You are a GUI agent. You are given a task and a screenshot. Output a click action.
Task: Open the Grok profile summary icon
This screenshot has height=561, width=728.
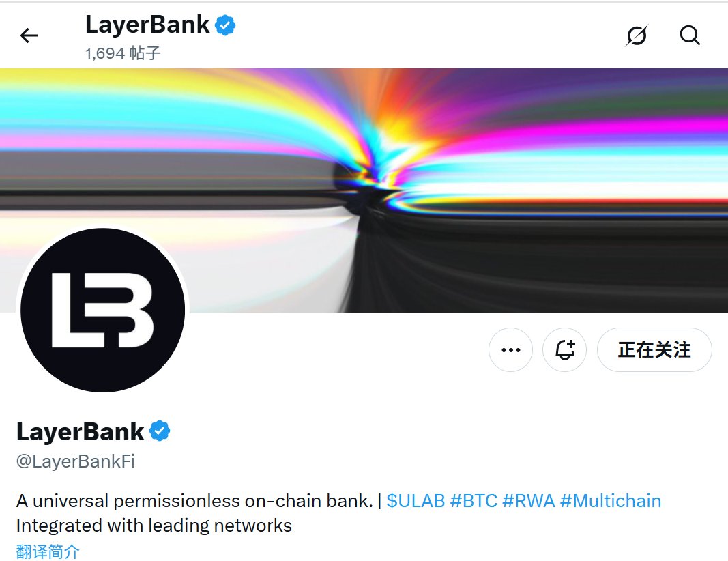coord(637,35)
